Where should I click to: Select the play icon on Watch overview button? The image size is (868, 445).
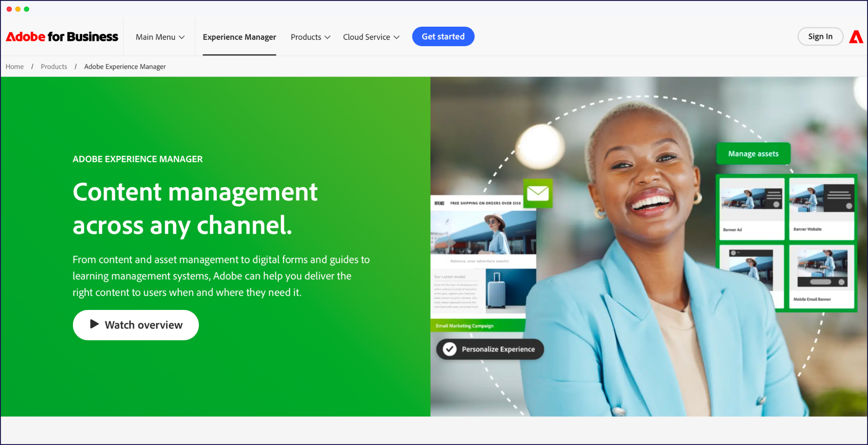pos(94,324)
